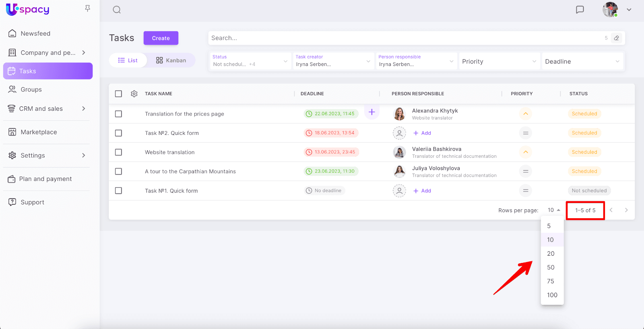Open Marketplace in the sidebar
The image size is (644, 329).
(39, 132)
